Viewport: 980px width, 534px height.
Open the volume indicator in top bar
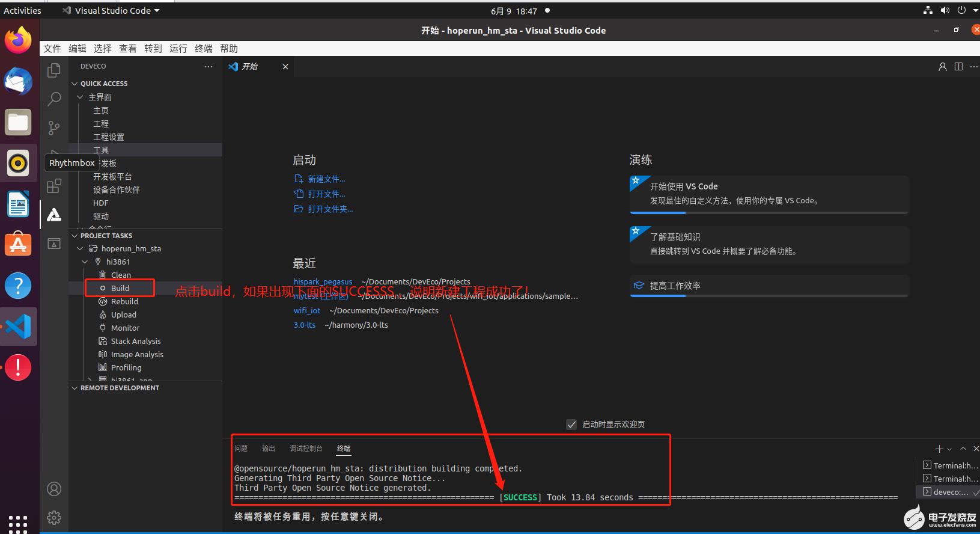tap(945, 10)
